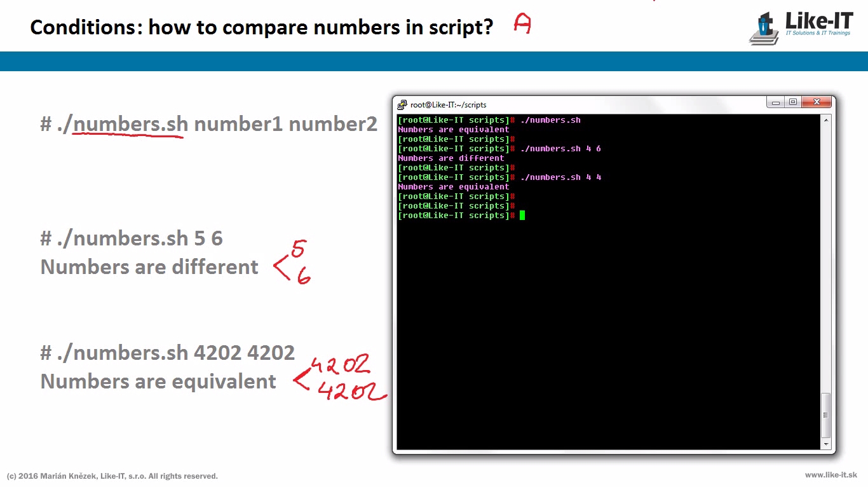
Task: Minimize the root@Like-IT terminal window
Action: click(x=776, y=102)
